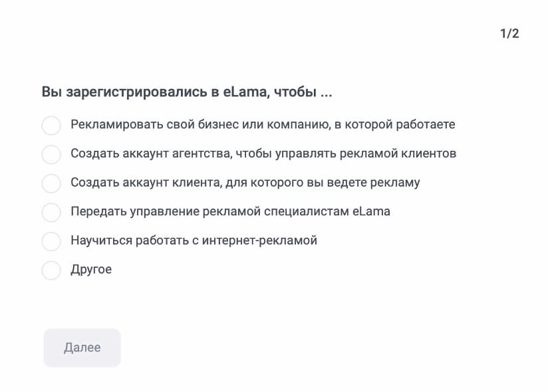Click "Далее" to continue the survey
The height and width of the screenshot is (392, 548).
pyautogui.click(x=82, y=347)
